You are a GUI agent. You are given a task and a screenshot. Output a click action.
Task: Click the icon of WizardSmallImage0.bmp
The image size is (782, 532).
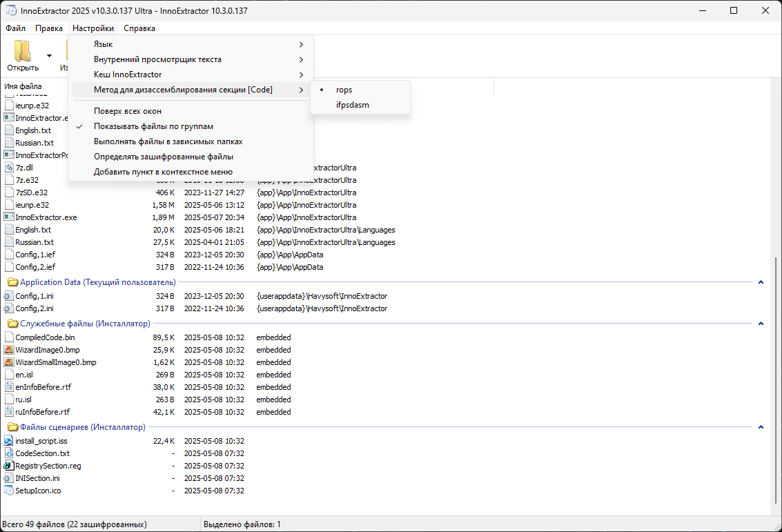(9, 362)
